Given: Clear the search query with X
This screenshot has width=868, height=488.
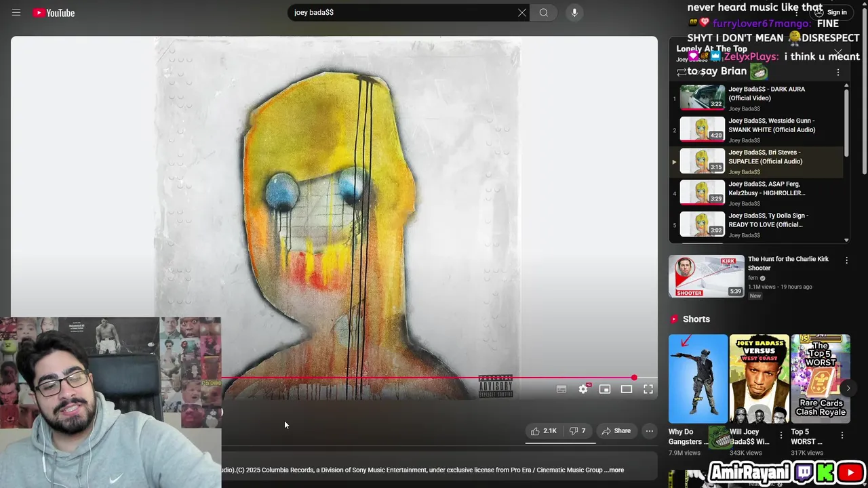Looking at the screenshot, I should [522, 12].
